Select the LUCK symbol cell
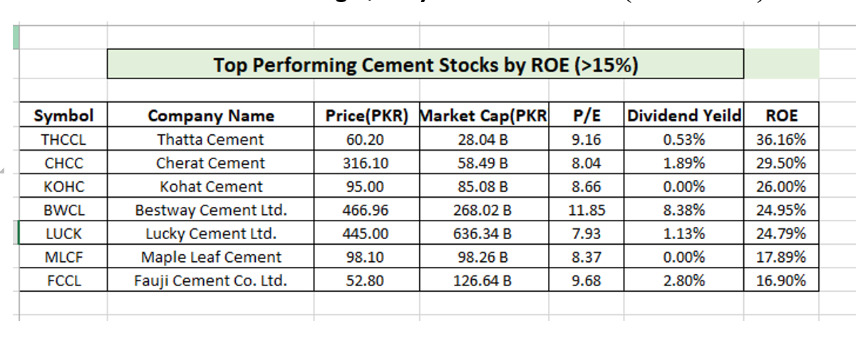The width and height of the screenshot is (868, 339). (x=64, y=233)
